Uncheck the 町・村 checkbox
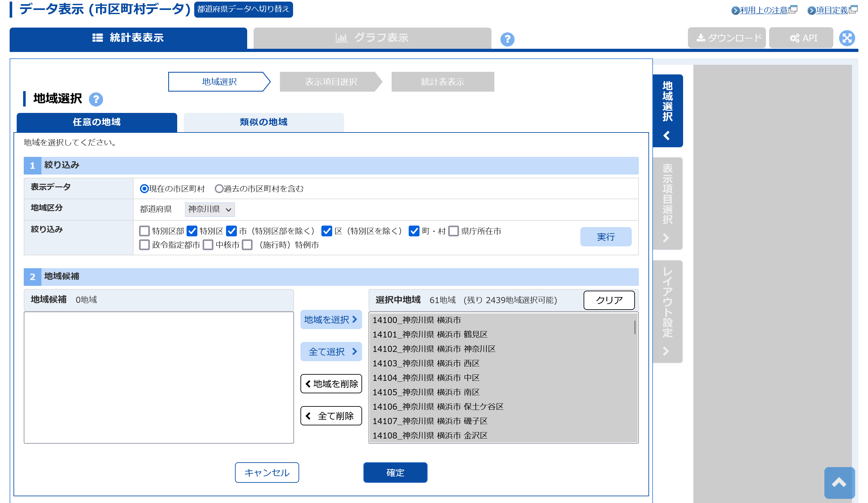 (x=414, y=231)
